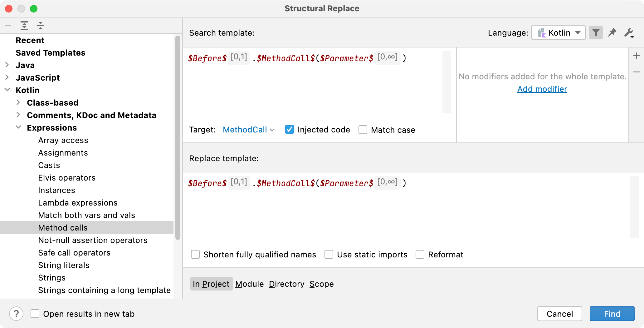Pin the Structural Replace dialog
Viewport: 644px width, 328px height.
click(x=612, y=32)
